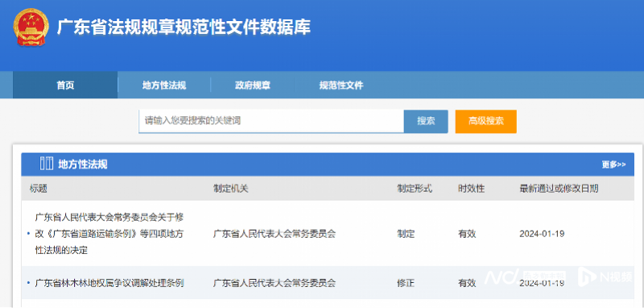Open the 政府规章 tab
The height and width of the screenshot is (308, 644).
[253, 85]
